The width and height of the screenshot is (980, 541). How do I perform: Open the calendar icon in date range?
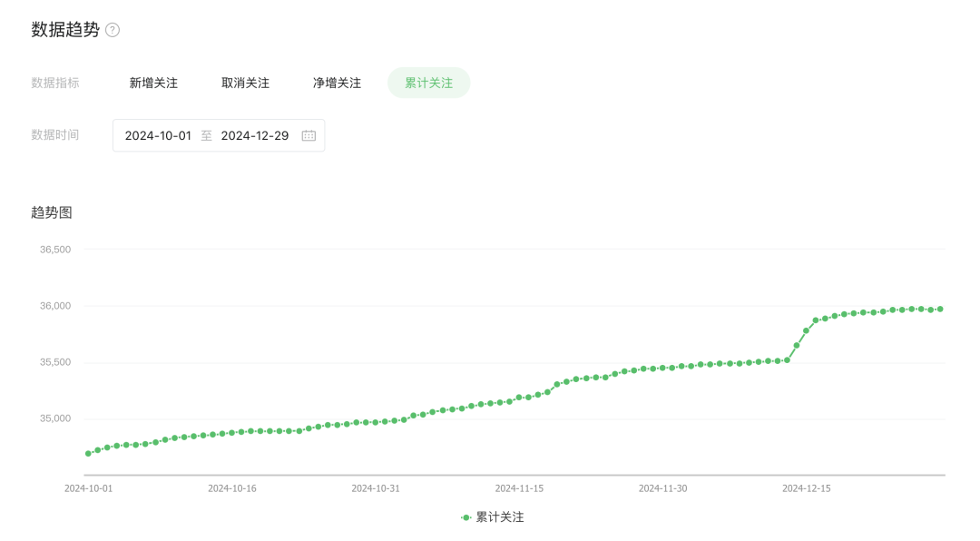pyautogui.click(x=309, y=135)
